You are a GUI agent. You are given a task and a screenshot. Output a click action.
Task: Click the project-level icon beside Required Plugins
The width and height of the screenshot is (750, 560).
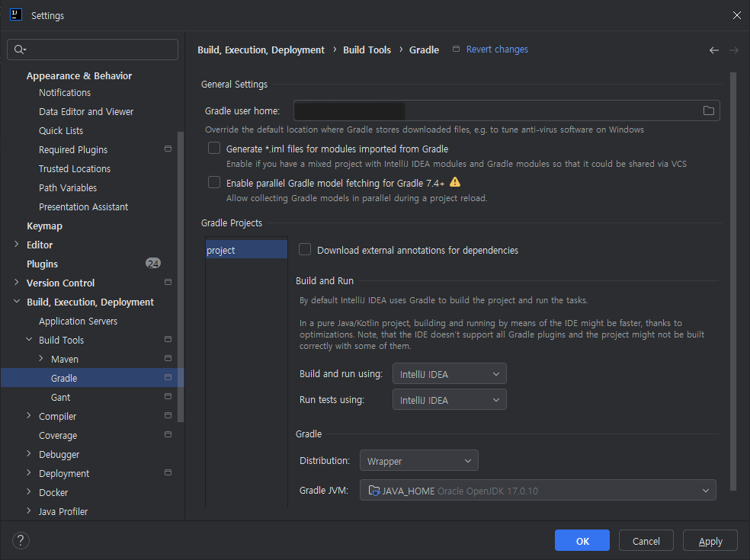click(168, 149)
